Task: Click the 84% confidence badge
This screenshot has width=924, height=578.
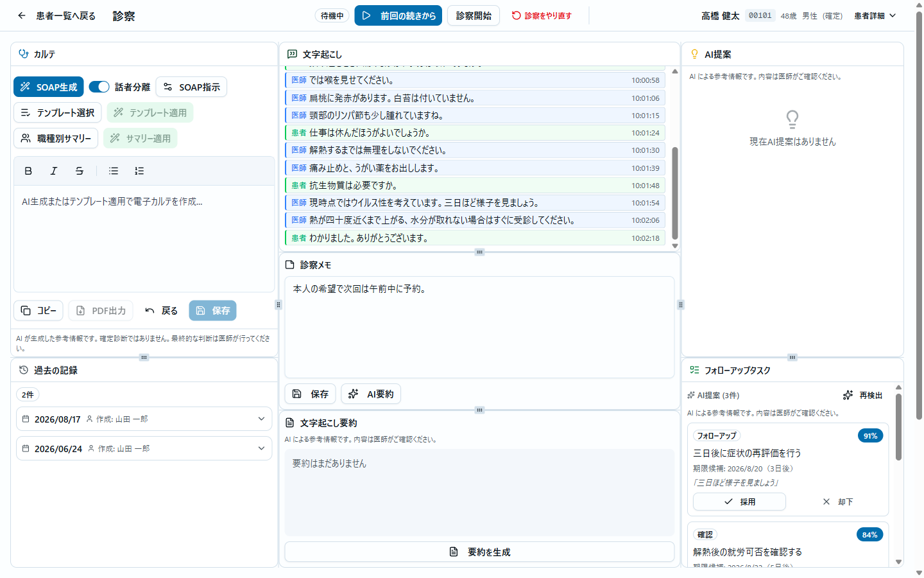Action: pyautogui.click(x=869, y=534)
